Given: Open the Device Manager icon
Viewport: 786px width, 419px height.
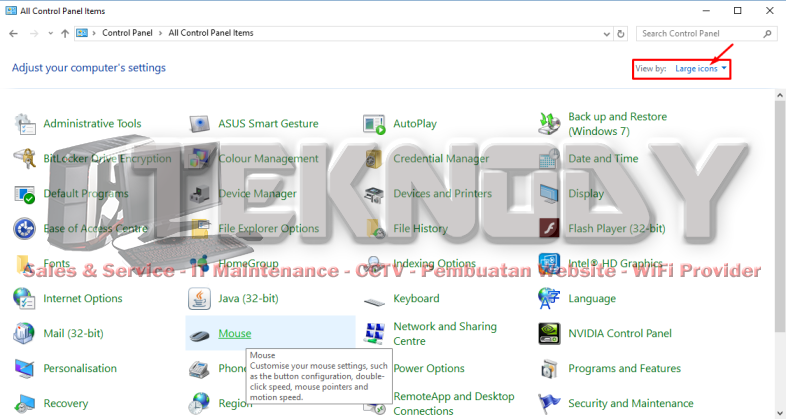Looking at the screenshot, I should coord(199,194).
